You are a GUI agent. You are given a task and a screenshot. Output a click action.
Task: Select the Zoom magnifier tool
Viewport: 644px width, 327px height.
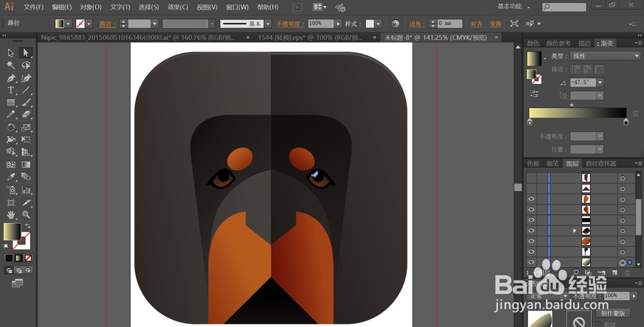coord(26,214)
